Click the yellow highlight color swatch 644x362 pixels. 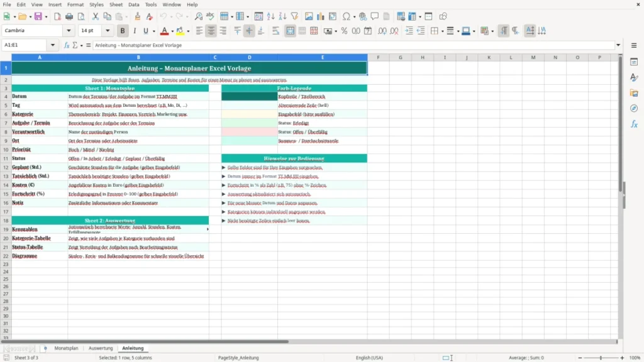(x=180, y=31)
